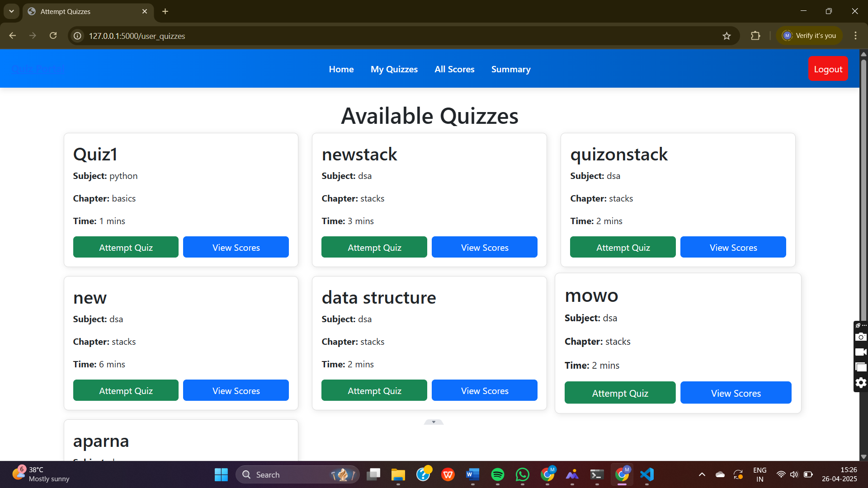Reload the quizzes page

click(53, 36)
